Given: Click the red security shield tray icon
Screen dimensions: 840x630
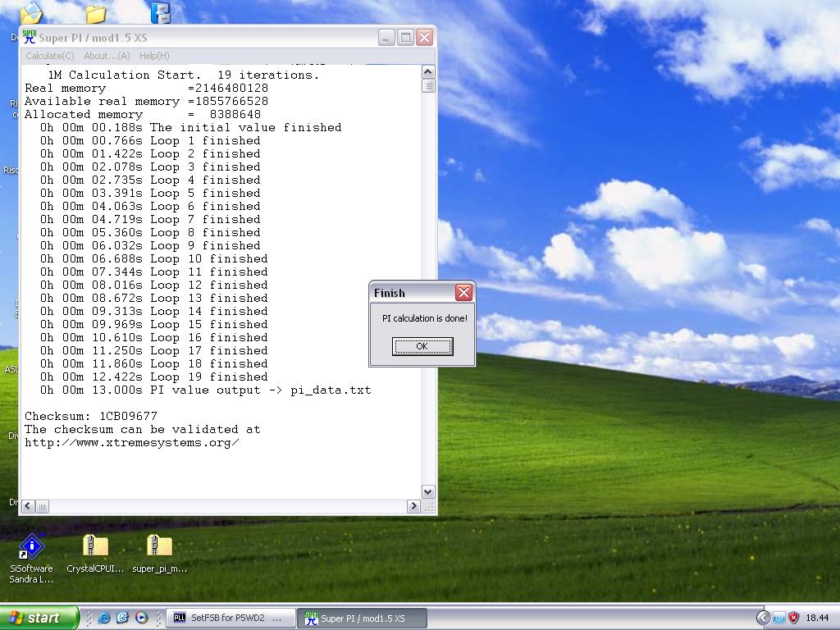Looking at the screenshot, I should [794, 618].
